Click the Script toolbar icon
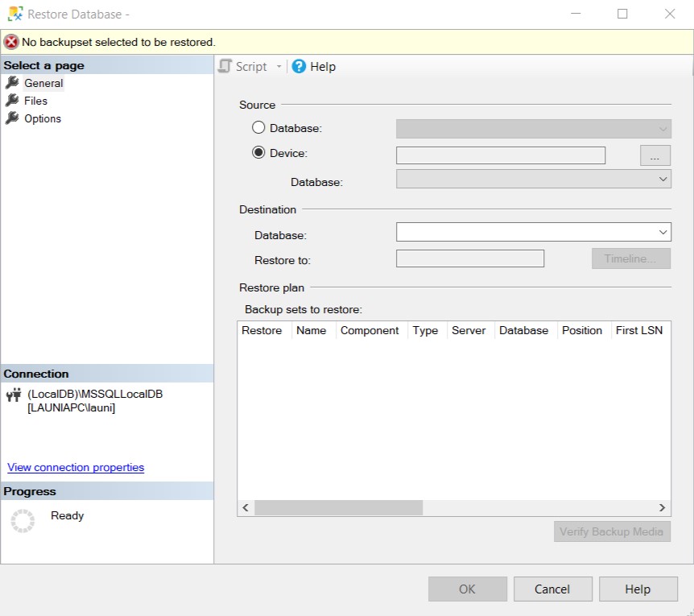The height and width of the screenshot is (616, 694). click(x=225, y=67)
